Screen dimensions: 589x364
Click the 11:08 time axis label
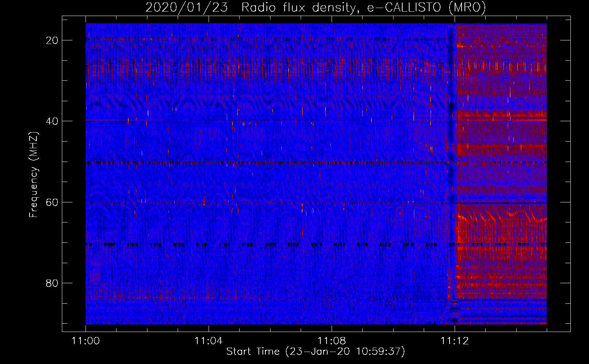tap(332, 341)
